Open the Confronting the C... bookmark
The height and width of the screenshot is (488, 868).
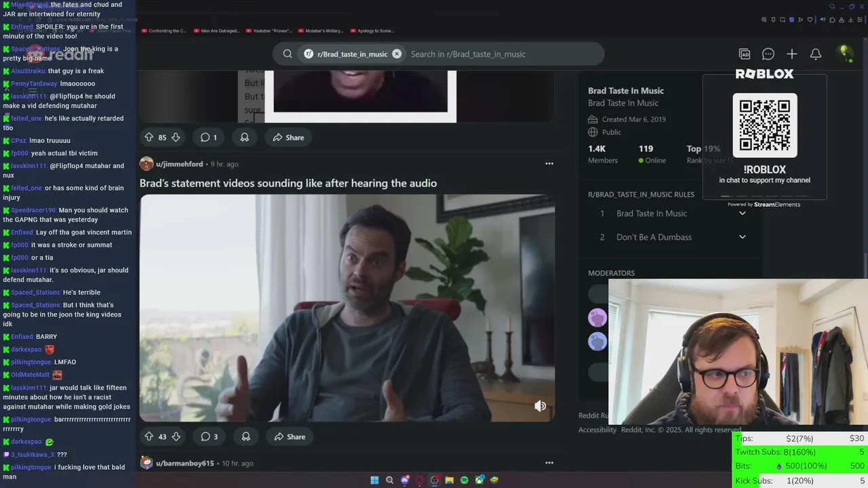point(165,30)
